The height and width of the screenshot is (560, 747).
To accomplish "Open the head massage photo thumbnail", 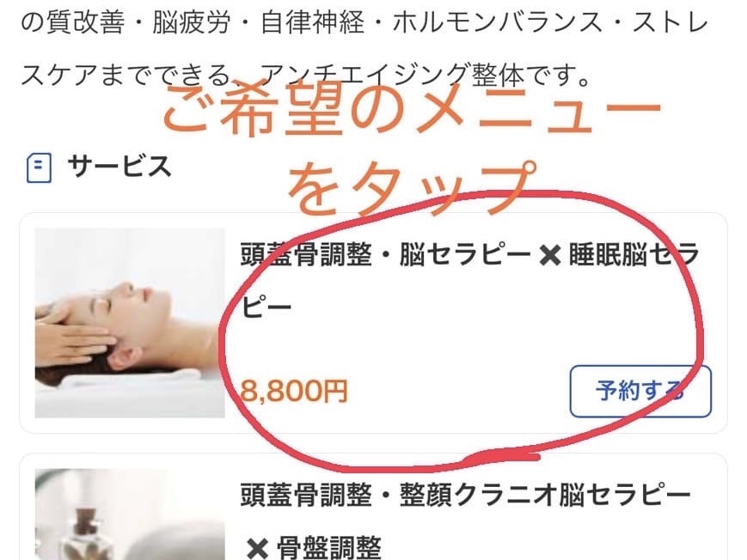I will pyautogui.click(x=130, y=323).
